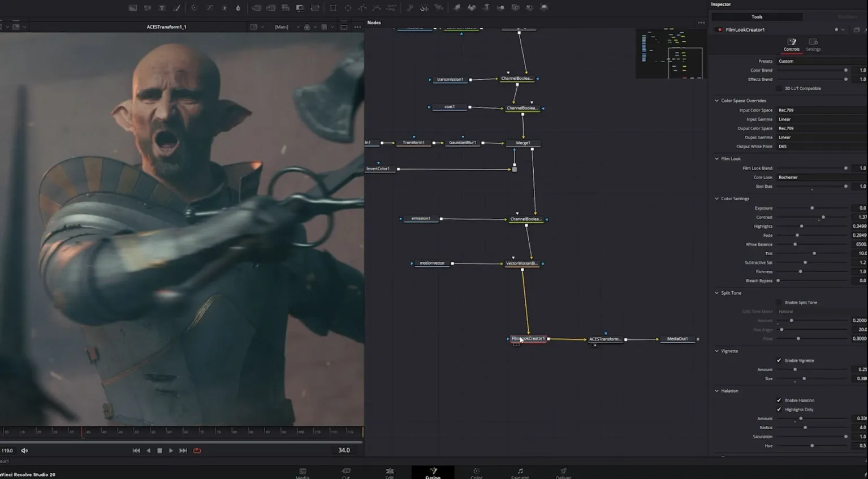Select the Paint brush tool icon
Screen dimensions: 868x479
click(176, 8)
